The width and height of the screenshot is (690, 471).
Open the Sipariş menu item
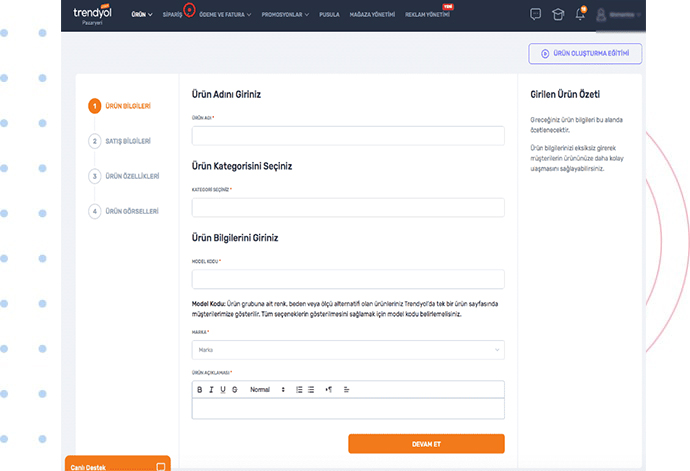[172, 15]
